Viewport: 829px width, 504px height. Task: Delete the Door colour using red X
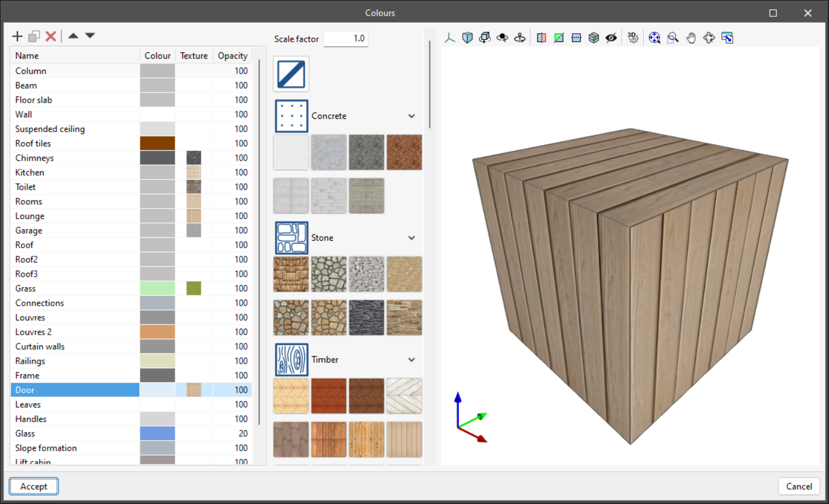51,35
